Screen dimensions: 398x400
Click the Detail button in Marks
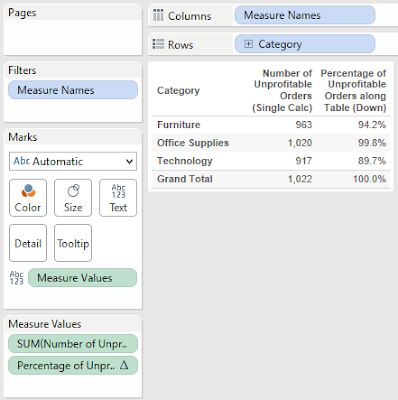tap(28, 243)
